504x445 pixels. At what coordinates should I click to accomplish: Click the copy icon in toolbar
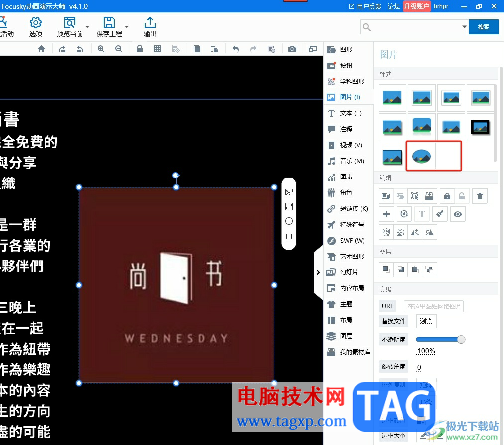197,49
